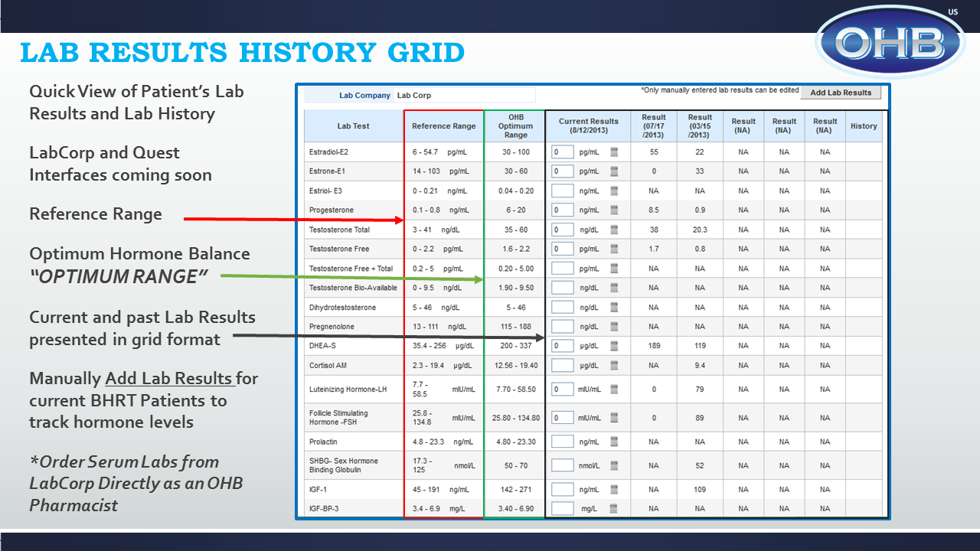The height and width of the screenshot is (551, 980).
Task: Open calculator icon in Testosterone Total row
Action: coord(614,230)
